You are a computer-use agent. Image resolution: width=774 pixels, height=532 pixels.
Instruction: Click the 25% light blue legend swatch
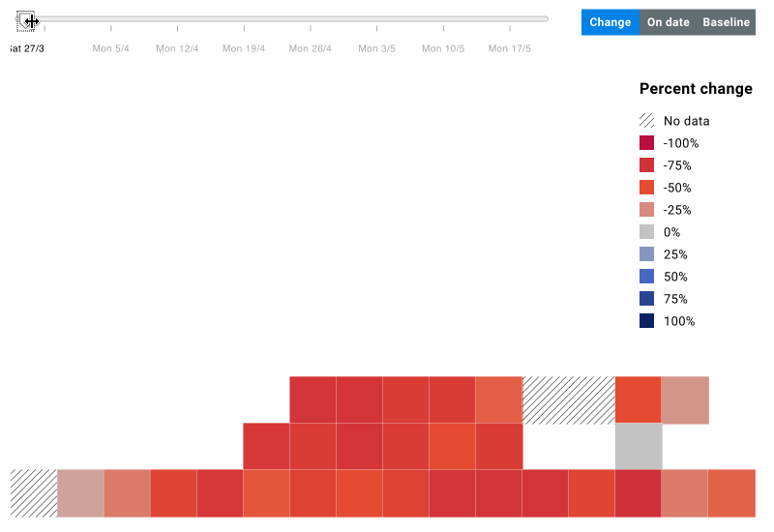(x=646, y=253)
